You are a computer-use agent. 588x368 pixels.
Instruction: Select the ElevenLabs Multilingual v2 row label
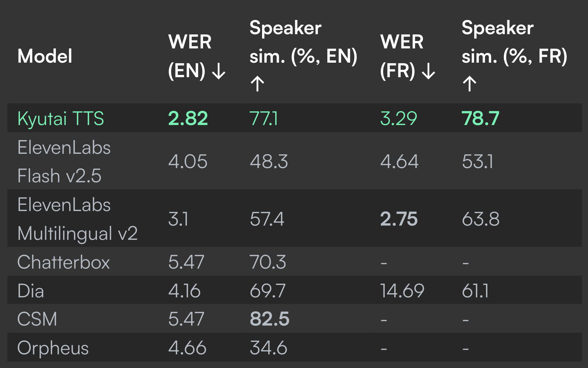click(x=78, y=219)
